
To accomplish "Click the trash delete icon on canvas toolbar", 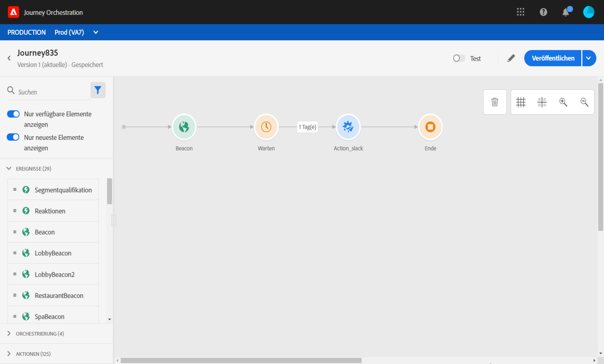I will point(495,102).
